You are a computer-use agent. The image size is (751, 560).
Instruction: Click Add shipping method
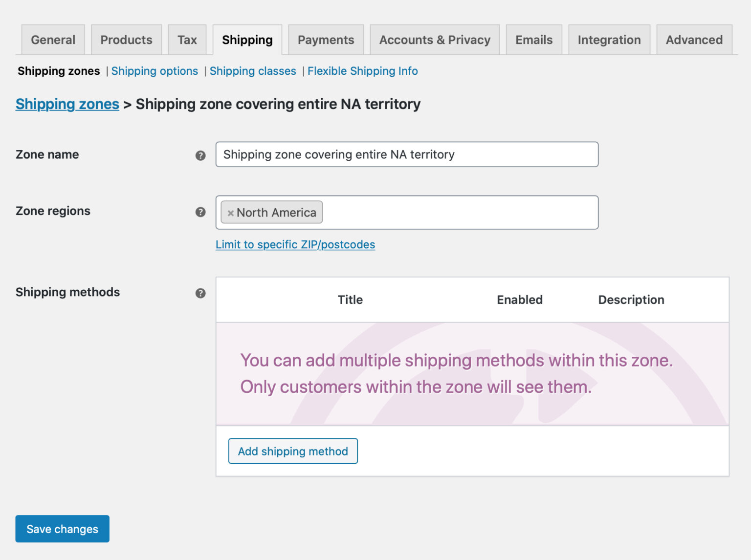[x=292, y=451]
